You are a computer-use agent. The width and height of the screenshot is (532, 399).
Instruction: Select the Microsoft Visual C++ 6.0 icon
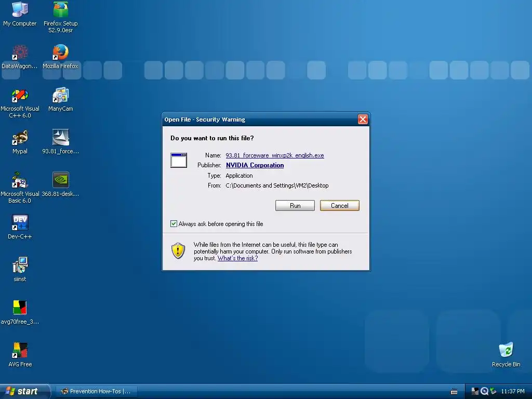pyautogui.click(x=20, y=102)
